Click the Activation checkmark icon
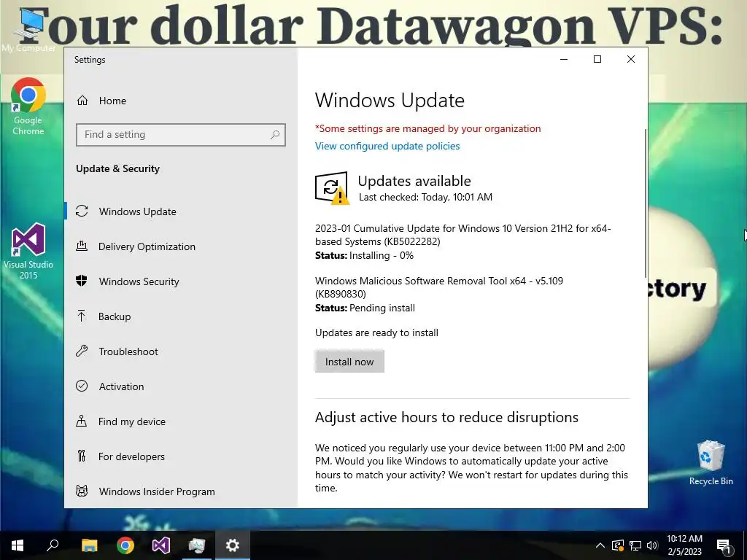Screen dimensions: 747x560 (x=82, y=386)
